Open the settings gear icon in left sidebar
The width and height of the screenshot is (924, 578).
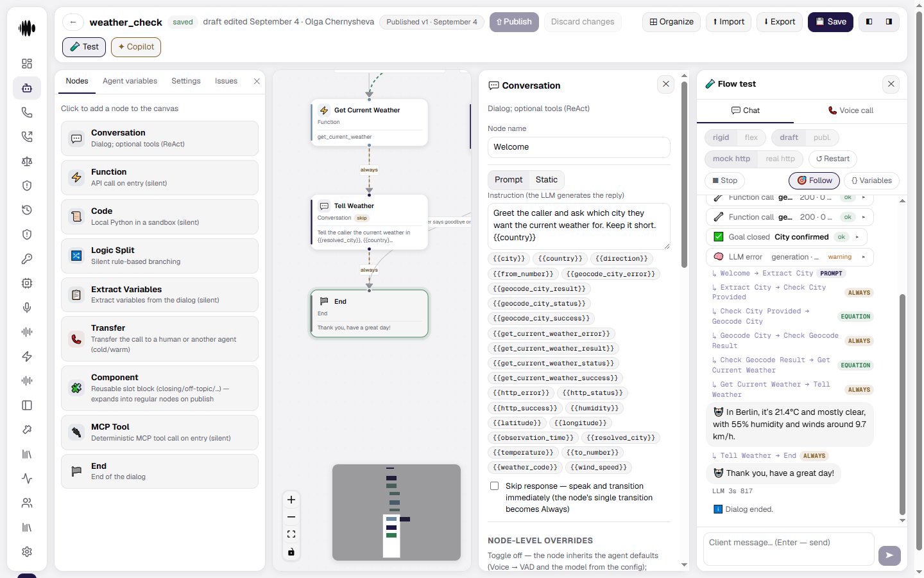(x=27, y=552)
